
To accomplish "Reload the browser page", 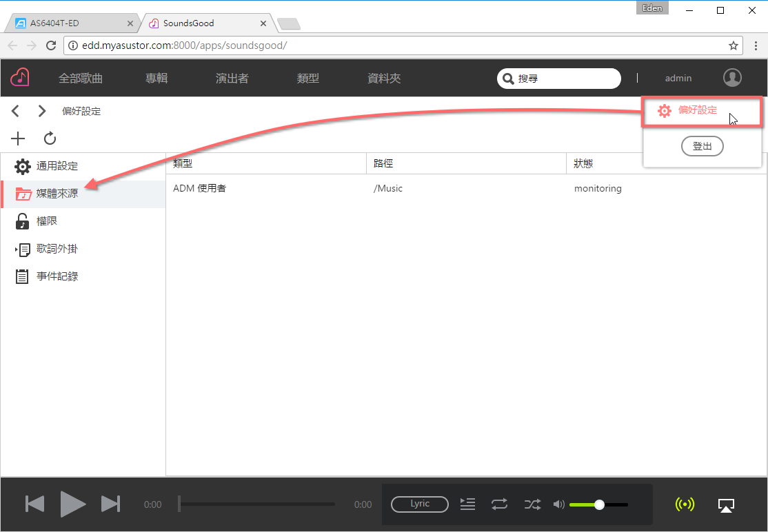I will (x=51, y=45).
